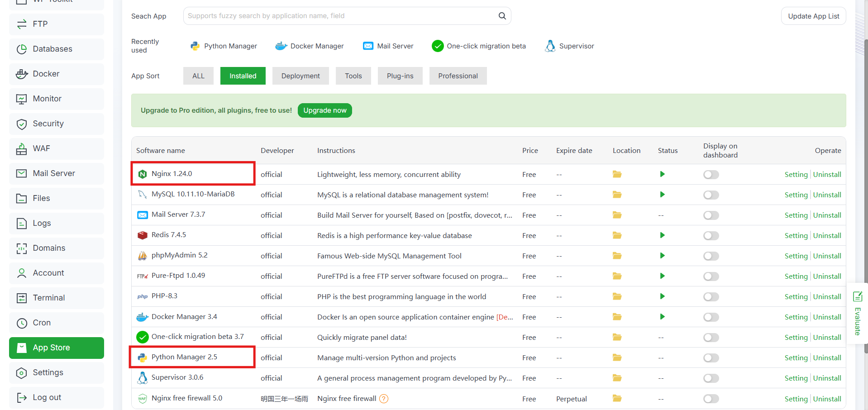This screenshot has height=410, width=868.
Task: Click Nginx free firewall help icon
Action: tap(384, 399)
